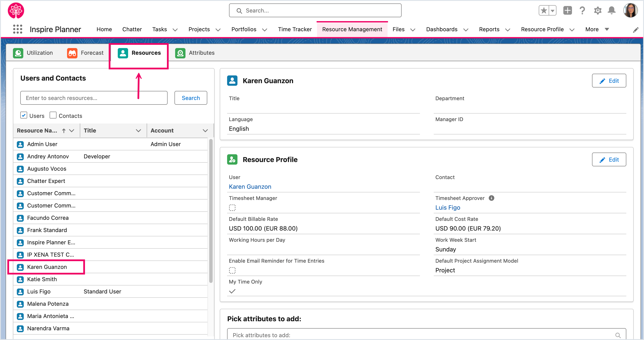This screenshot has width=644, height=340.
Task: Expand the More navigation menu
Action: point(597,29)
